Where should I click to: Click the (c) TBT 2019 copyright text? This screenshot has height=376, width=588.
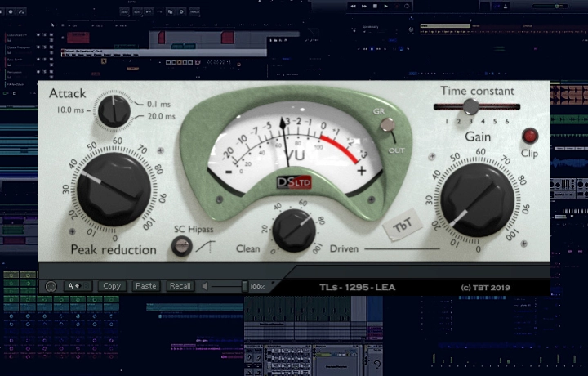click(x=485, y=288)
